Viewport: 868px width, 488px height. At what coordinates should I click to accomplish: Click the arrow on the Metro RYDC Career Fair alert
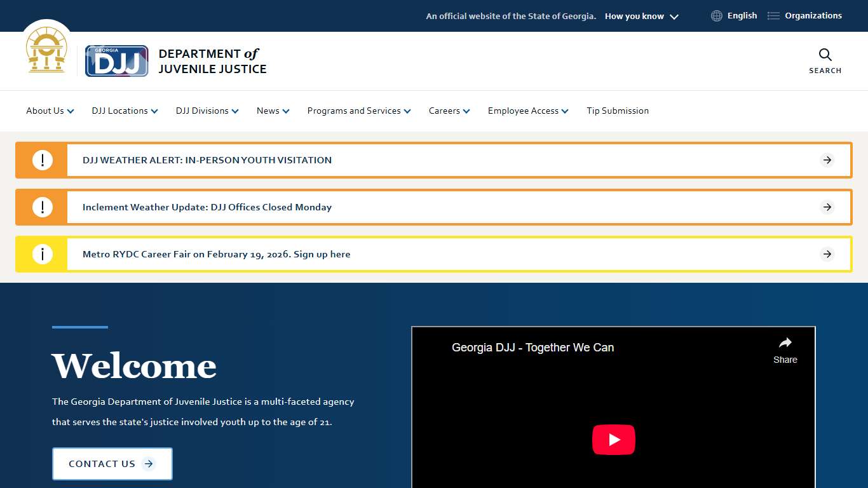827,254
